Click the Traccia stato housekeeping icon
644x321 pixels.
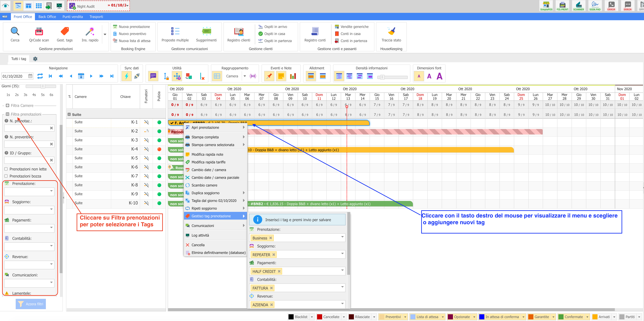click(x=391, y=31)
